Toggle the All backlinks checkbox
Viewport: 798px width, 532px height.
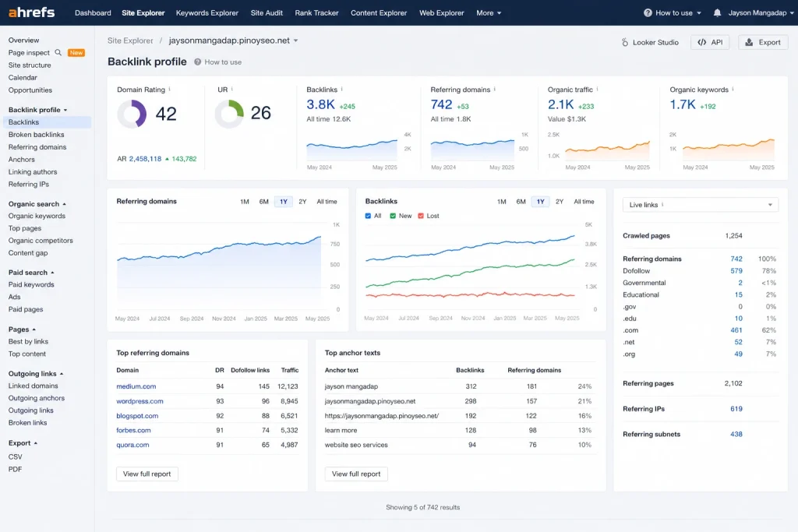coord(368,216)
